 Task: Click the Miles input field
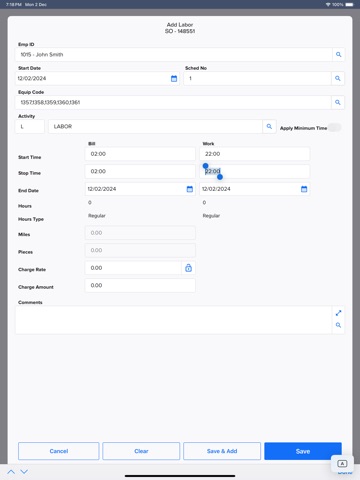(140, 233)
